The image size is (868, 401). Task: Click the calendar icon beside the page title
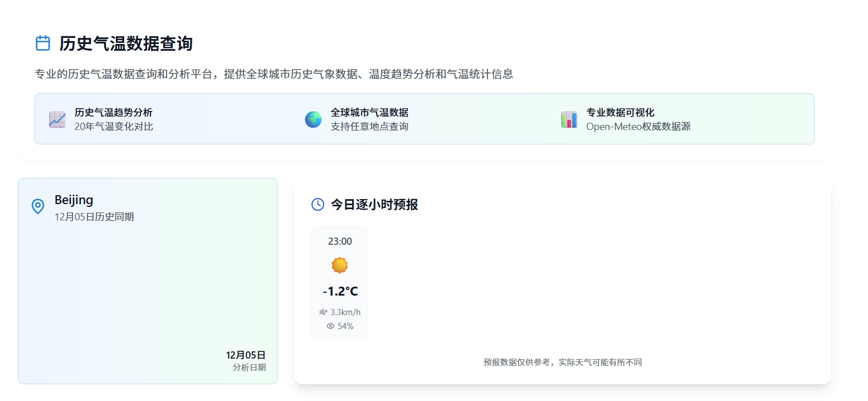click(43, 42)
